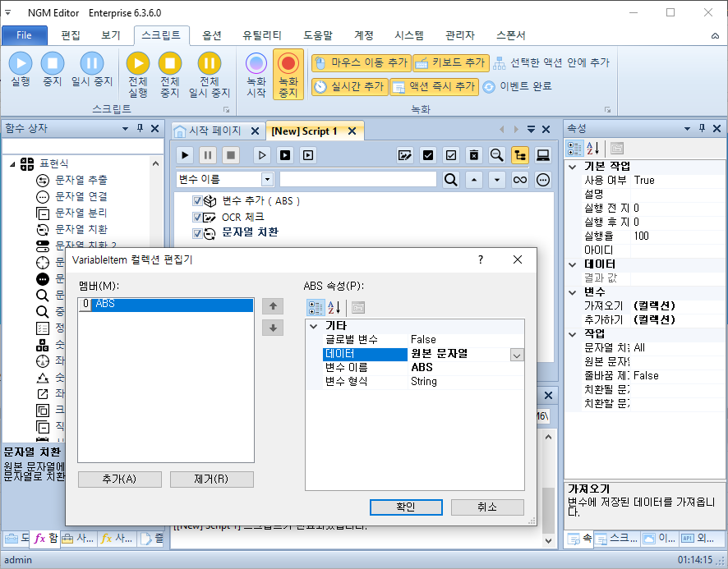Click the 일시 중지 pause script icon
This screenshot has height=569, width=728.
(92, 69)
